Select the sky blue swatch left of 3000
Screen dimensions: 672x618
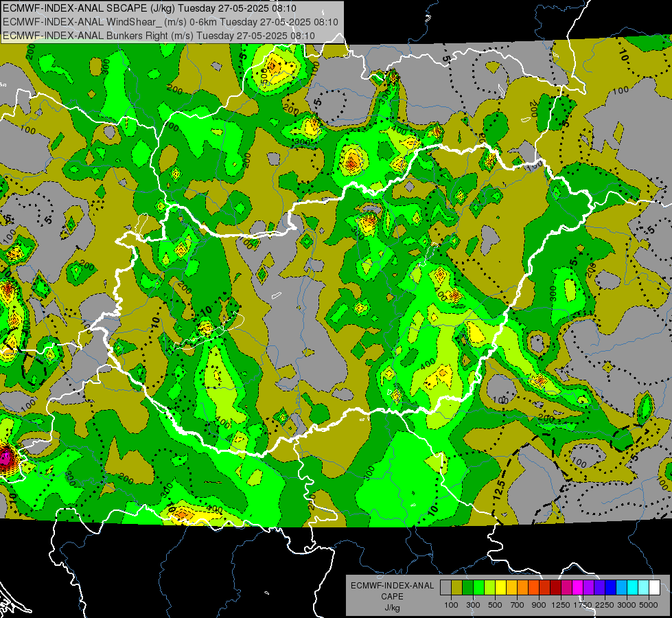[x=622, y=588]
